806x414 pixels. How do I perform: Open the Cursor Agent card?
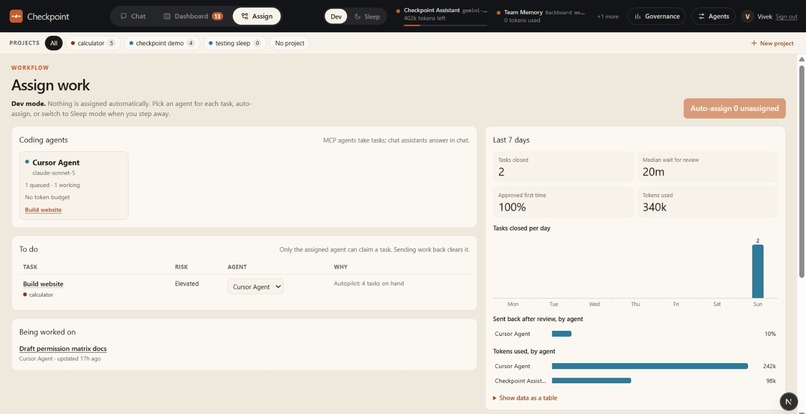click(74, 185)
